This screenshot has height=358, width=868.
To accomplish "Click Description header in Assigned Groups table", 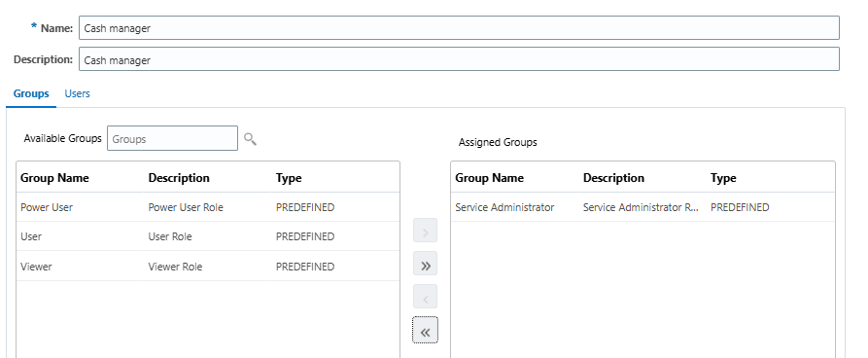I will 613,178.
